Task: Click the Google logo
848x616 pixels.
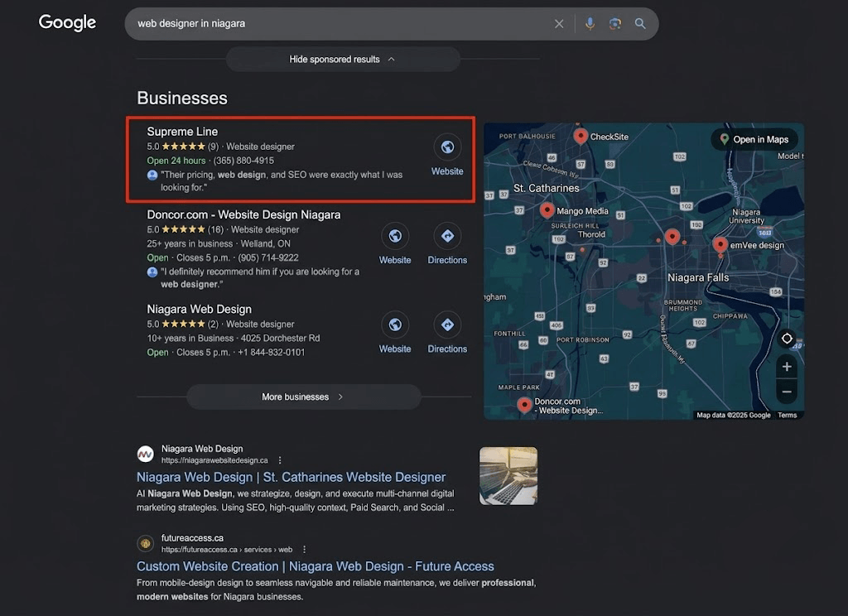Action: tap(67, 22)
